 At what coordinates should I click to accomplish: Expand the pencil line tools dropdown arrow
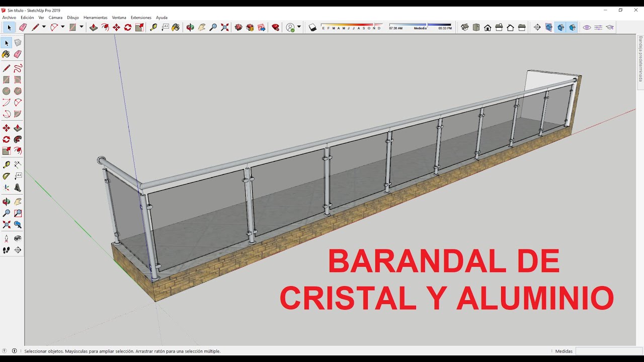[44, 27]
